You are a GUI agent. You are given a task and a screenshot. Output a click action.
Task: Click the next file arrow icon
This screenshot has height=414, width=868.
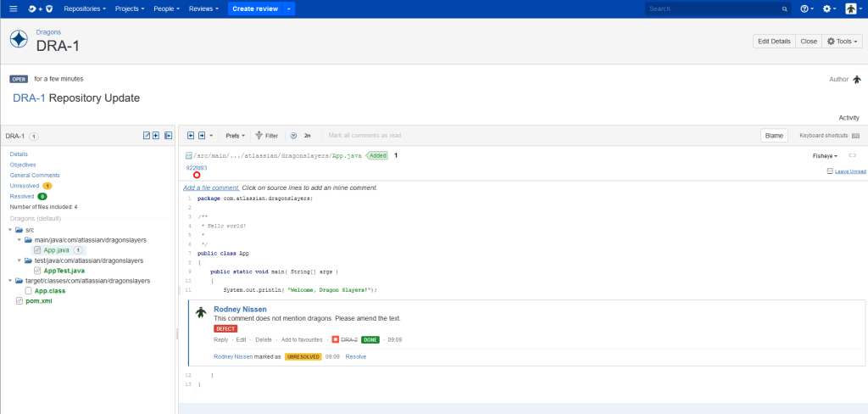(x=202, y=136)
